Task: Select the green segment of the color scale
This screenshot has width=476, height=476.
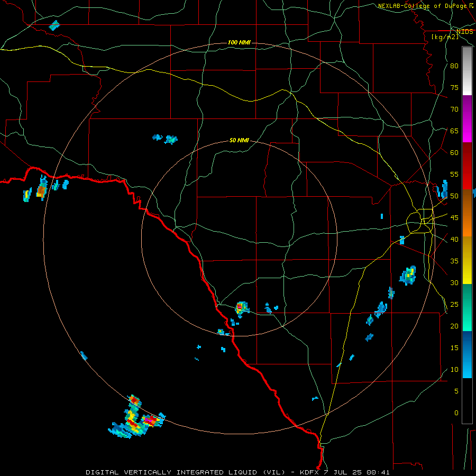Action: coord(467,307)
